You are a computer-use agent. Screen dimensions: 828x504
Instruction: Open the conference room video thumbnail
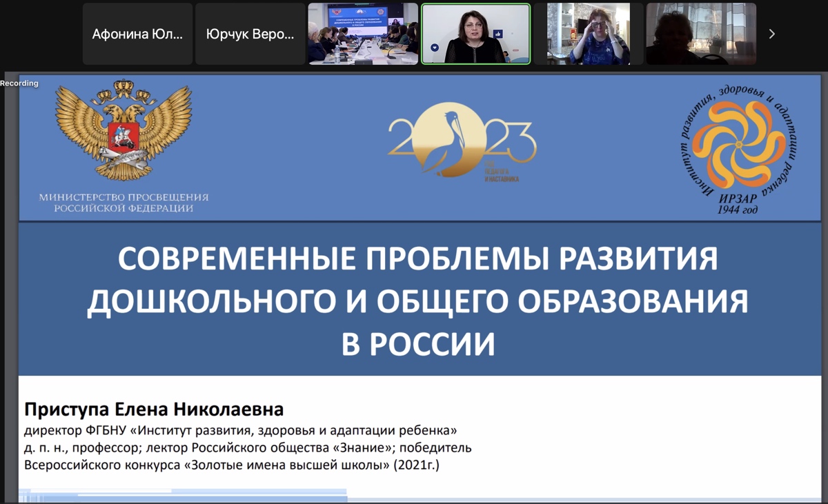[363, 34]
